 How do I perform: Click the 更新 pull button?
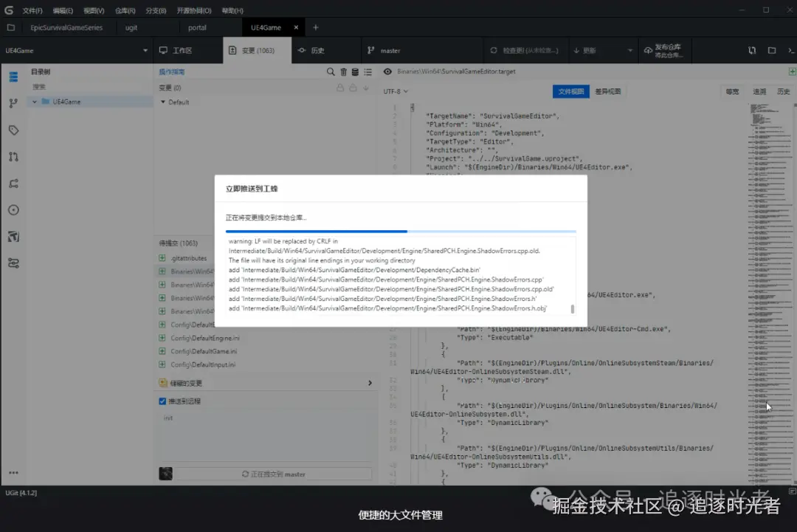tap(584, 50)
